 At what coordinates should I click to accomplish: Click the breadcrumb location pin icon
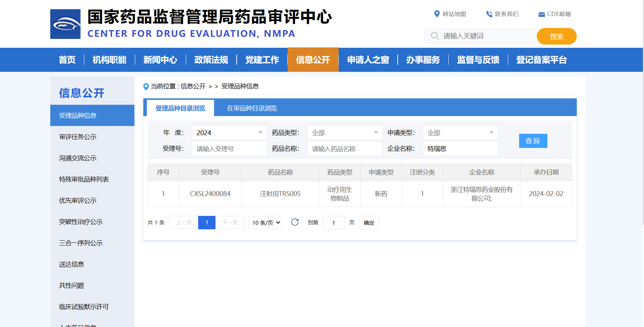tap(145, 87)
